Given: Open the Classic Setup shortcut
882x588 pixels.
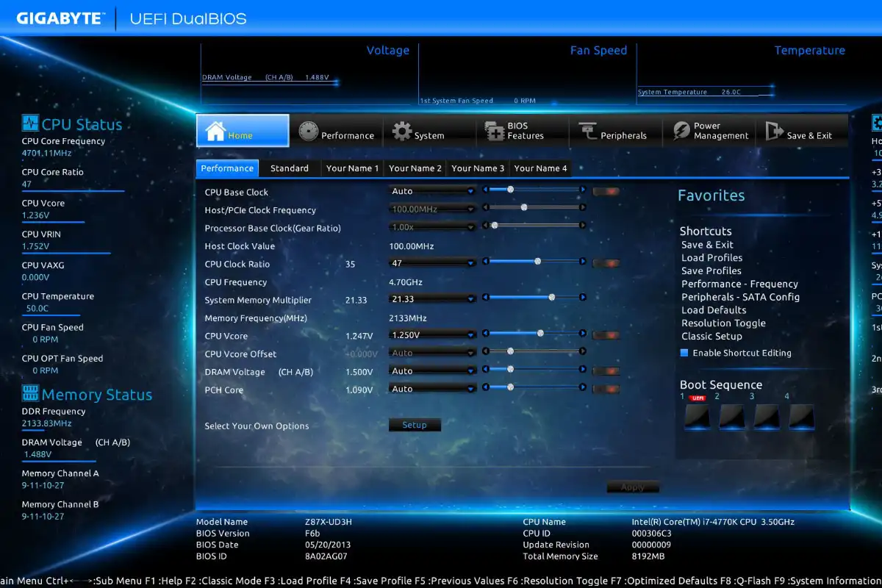Looking at the screenshot, I should pyautogui.click(x=711, y=336).
